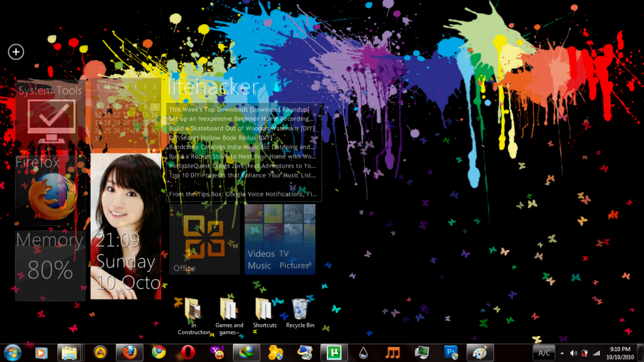
Task: Open the volume control in the tray
Action: pyautogui.click(x=573, y=353)
